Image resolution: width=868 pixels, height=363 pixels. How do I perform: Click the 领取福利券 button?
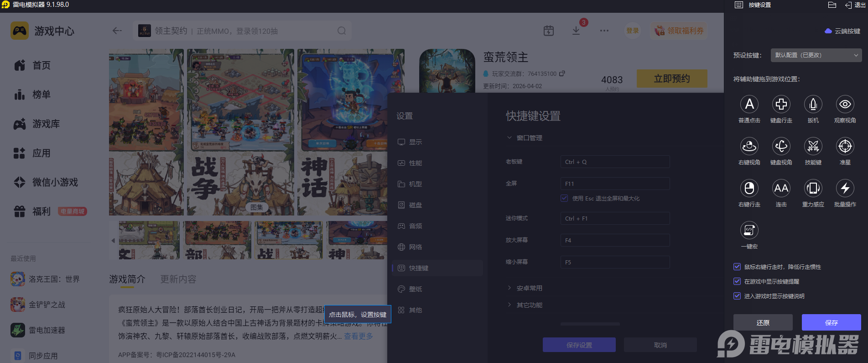click(679, 31)
